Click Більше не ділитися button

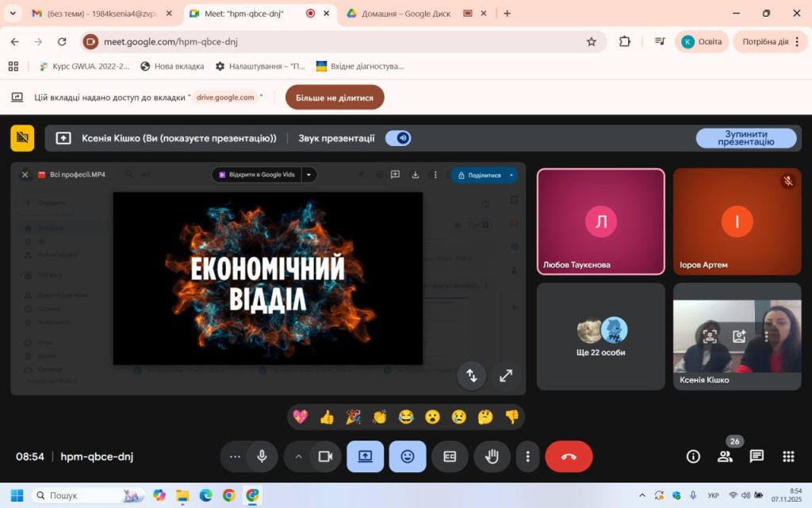coord(335,98)
